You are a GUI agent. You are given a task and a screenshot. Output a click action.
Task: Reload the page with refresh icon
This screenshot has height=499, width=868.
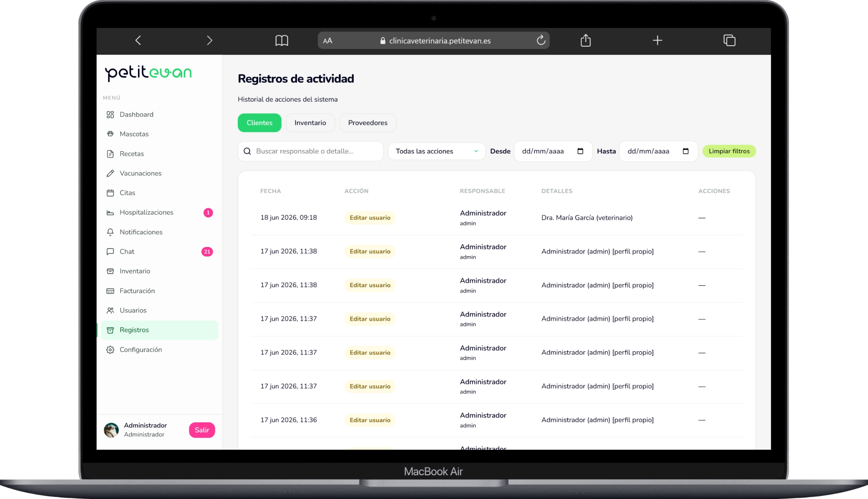point(541,40)
